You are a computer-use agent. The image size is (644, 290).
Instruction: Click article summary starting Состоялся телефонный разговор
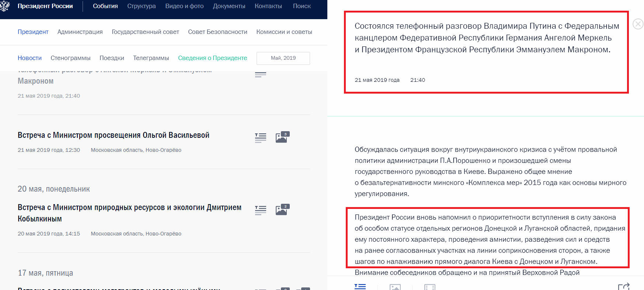[x=487, y=38]
